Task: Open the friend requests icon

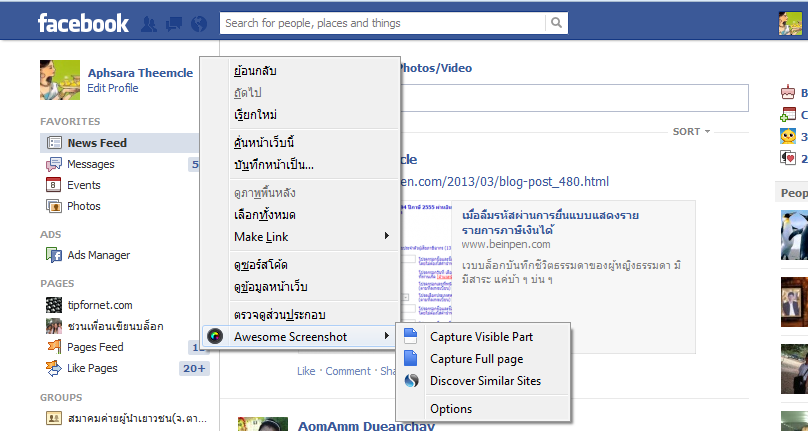Action: [x=148, y=24]
